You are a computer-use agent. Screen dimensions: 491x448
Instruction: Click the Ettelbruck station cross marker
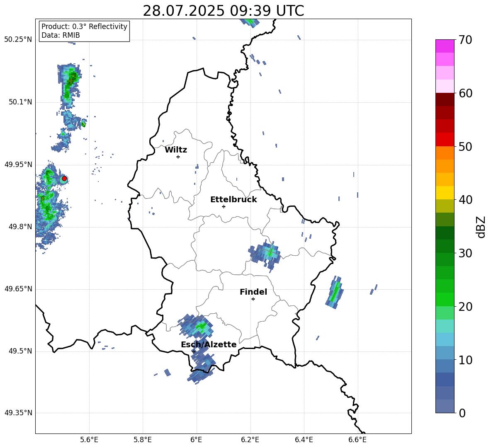224,206
